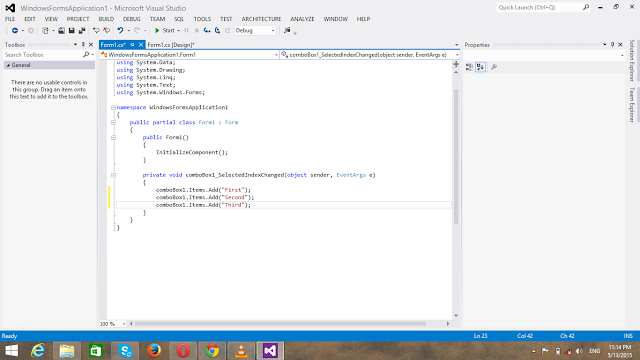Open the Solution Explorer side tab
Viewport: 640px width, 360px height.
(x=632, y=60)
